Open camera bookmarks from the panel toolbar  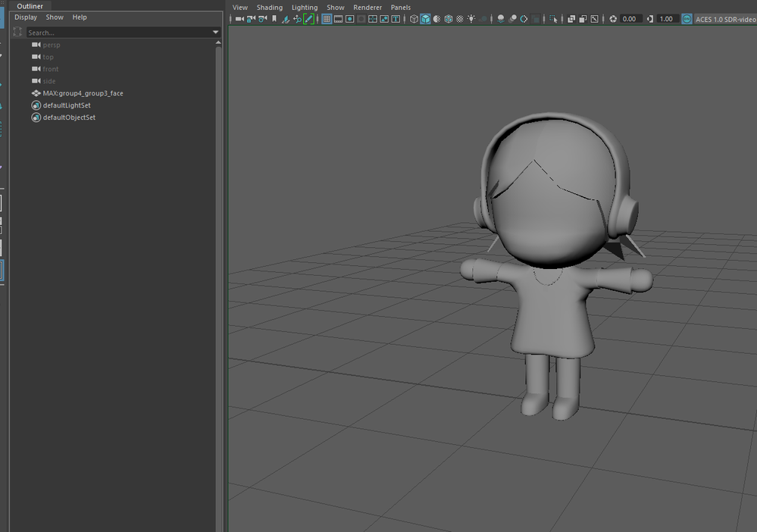(x=274, y=19)
